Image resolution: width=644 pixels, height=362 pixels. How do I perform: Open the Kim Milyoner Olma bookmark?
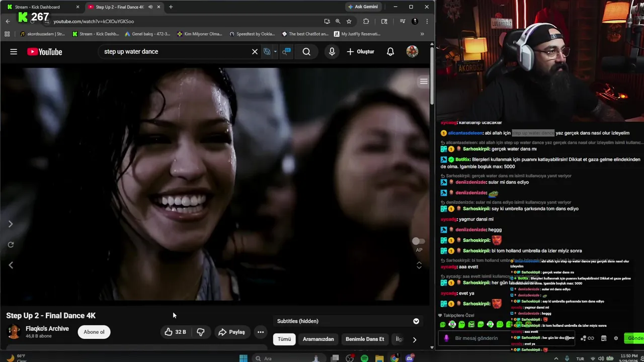(x=200, y=34)
